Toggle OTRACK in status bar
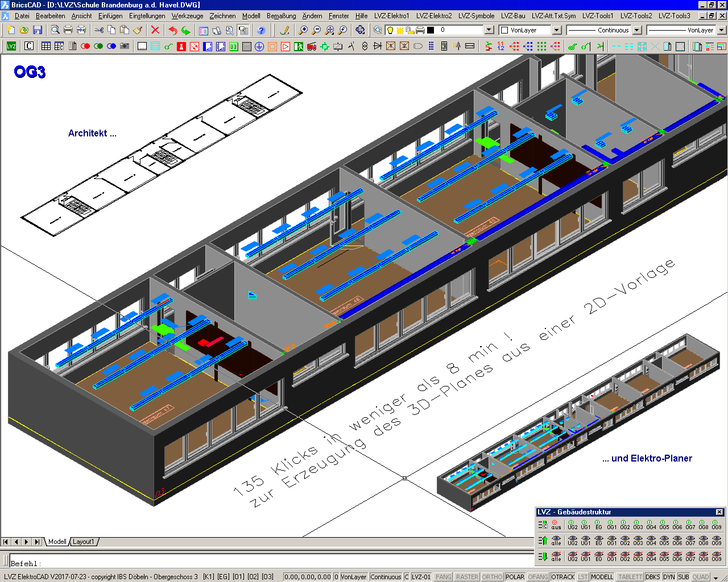 (x=562, y=577)
